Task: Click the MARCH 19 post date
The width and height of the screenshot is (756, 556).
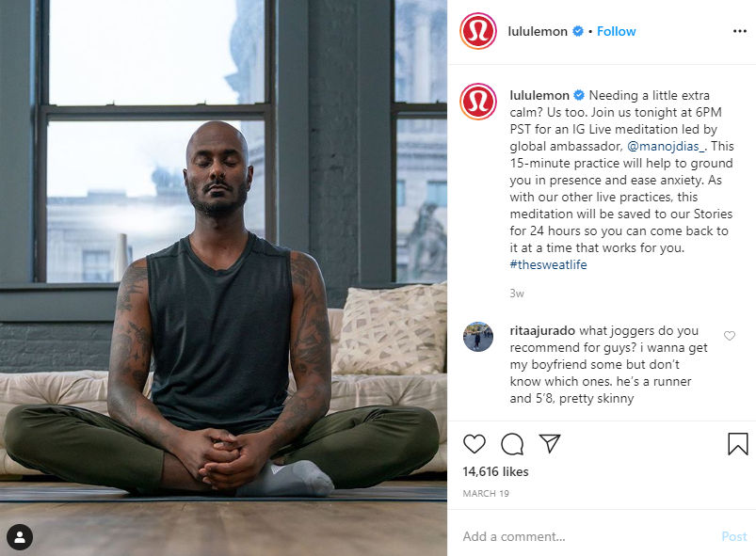Action: click(486, 493)
